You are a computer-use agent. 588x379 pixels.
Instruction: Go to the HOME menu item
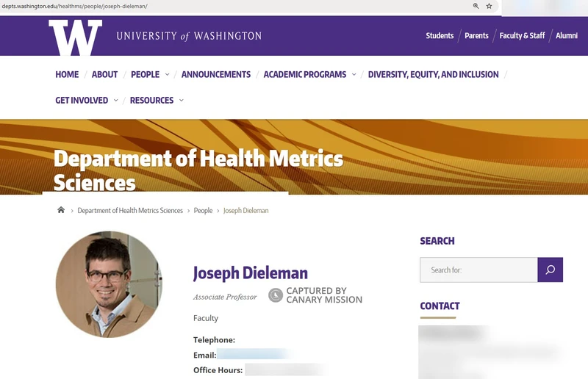coord(67,75)
